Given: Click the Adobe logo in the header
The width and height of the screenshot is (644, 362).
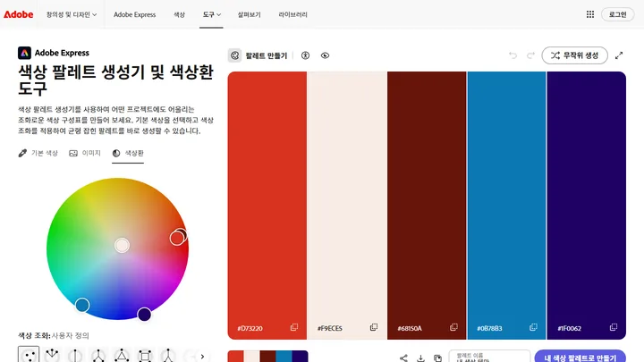Looking at the screenshot, I should tap(19, 14).
